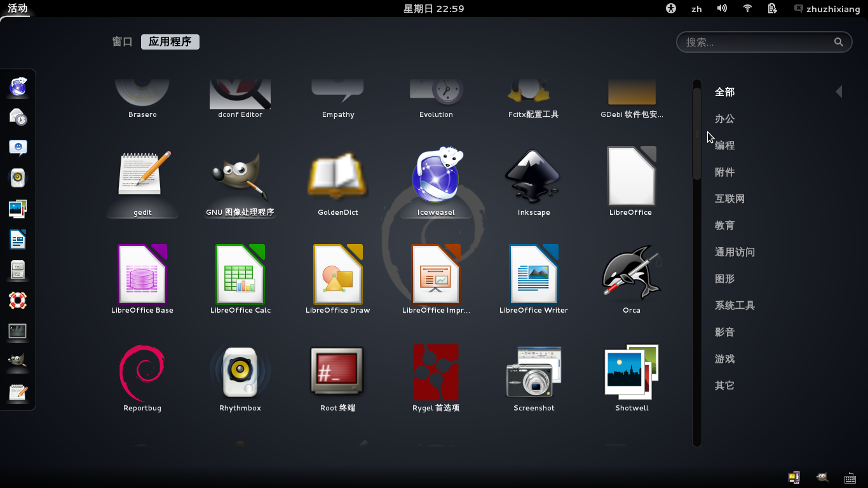
Task: Open the battery status menu
Action: pos(772,8)
